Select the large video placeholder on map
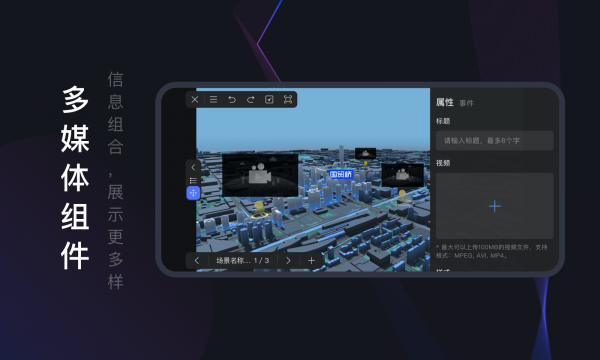Image resolution: width=600 pixels, height=360 pixels. tap(260, 175)
